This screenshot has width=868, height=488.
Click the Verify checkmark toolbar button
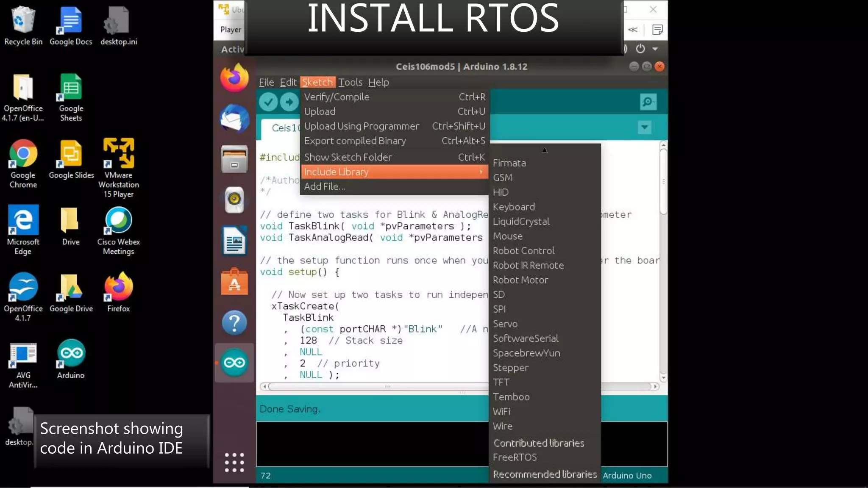268,102
